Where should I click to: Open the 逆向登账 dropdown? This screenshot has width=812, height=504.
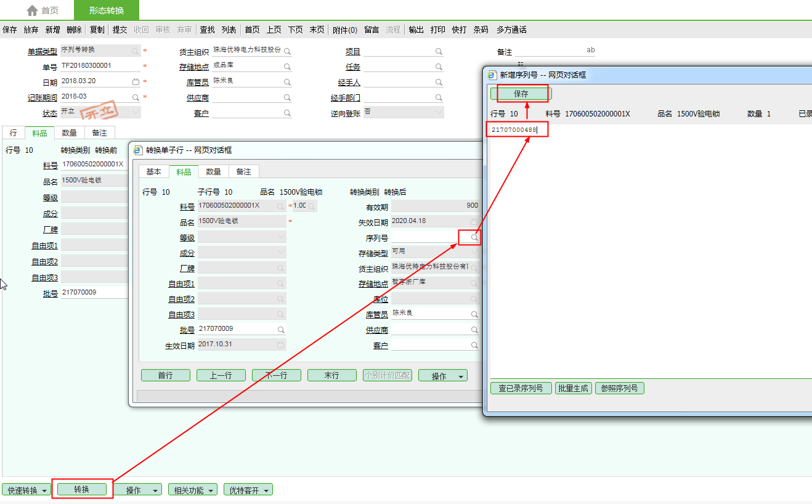(x=439, y=112)
